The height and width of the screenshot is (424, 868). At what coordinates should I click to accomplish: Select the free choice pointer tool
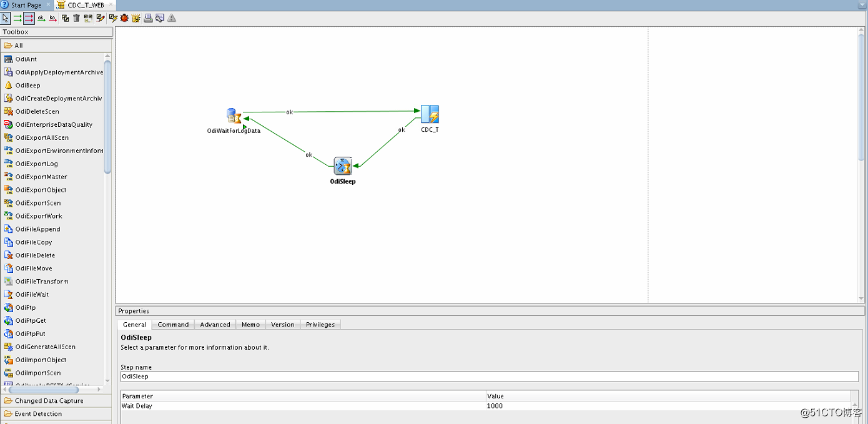tap(6, 18)
